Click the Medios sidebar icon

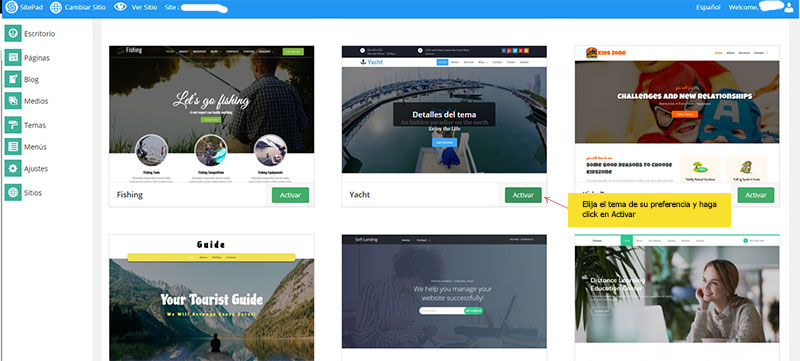click(13, 101)
